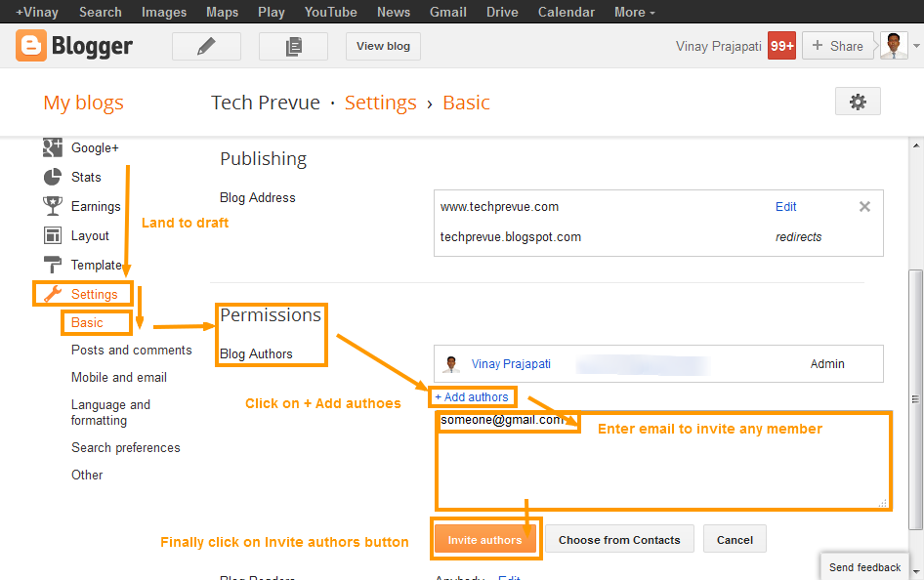Open Play in Google bar
Image resolution: width=924 pixels, height=580 pixels.
[x=272, y=12]
